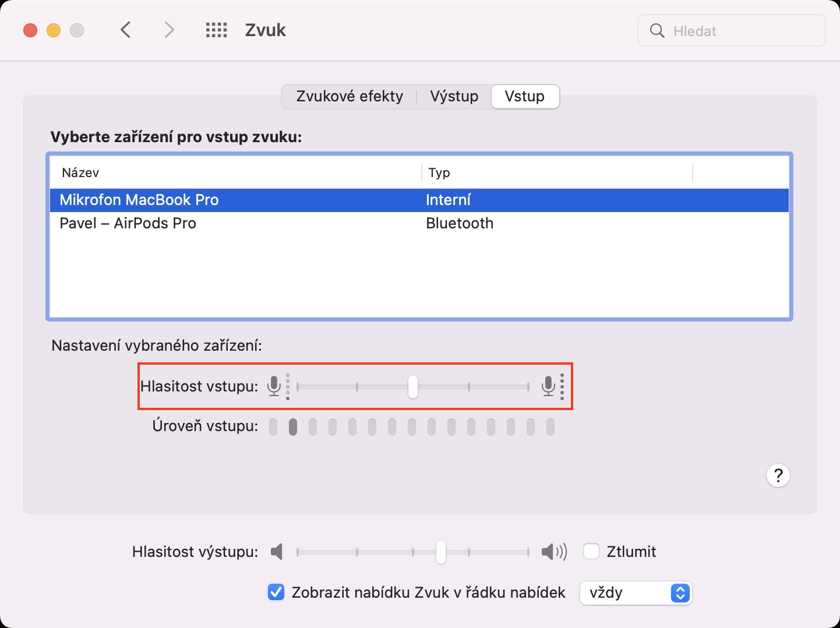Image resolution: width=840 pixels, height=628 pixels.
Task: Switch to the Zvukové efekty tab
Action: 350,96
